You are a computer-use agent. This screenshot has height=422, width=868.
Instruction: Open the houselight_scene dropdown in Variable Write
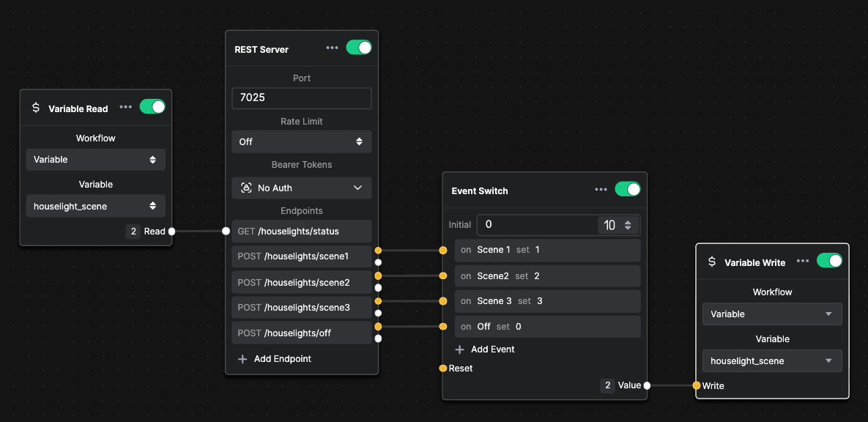coord(772,360)
